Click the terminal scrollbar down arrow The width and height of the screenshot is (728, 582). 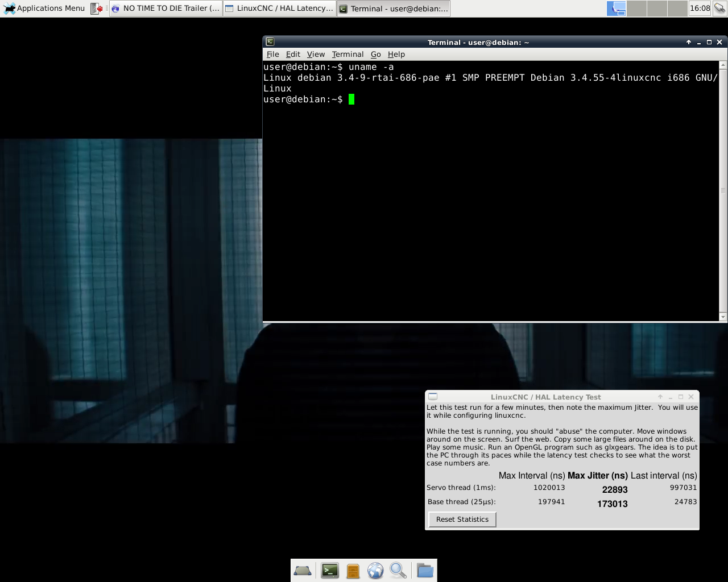point(723,317)
